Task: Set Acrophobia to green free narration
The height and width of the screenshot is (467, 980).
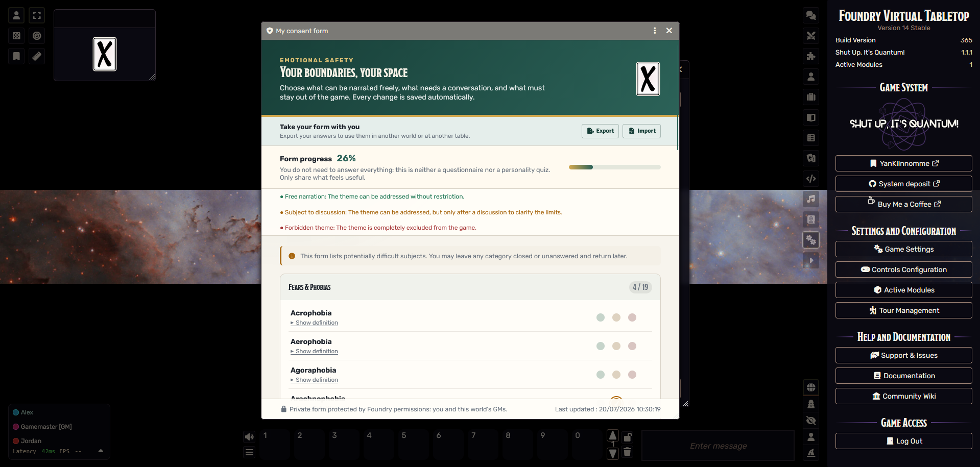Action: [x=601, y=317]
